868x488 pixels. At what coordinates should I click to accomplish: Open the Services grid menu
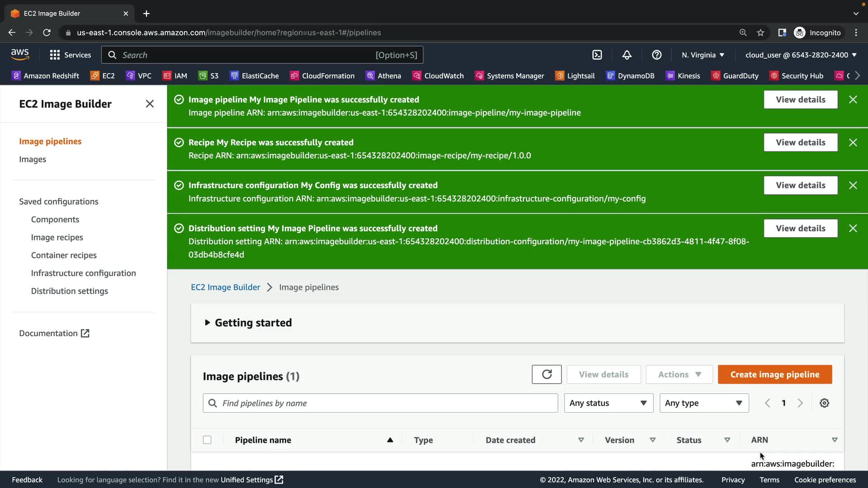click(x=70, y=55)
